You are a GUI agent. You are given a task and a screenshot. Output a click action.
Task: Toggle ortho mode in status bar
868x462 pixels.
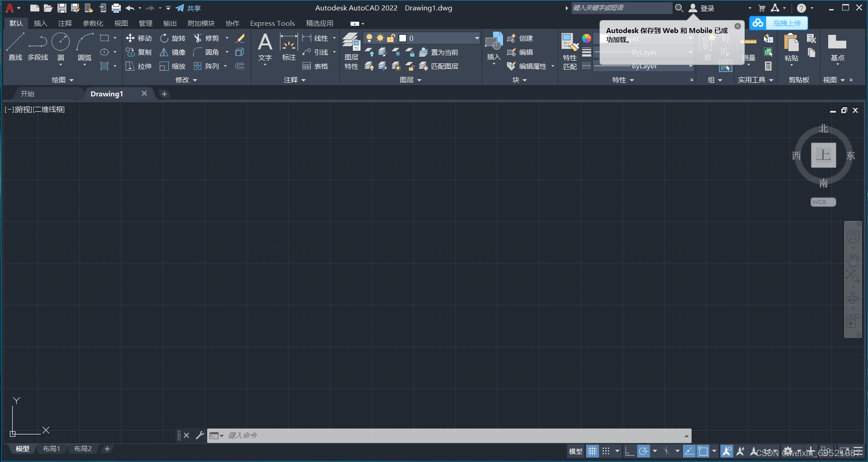[629, 451]
